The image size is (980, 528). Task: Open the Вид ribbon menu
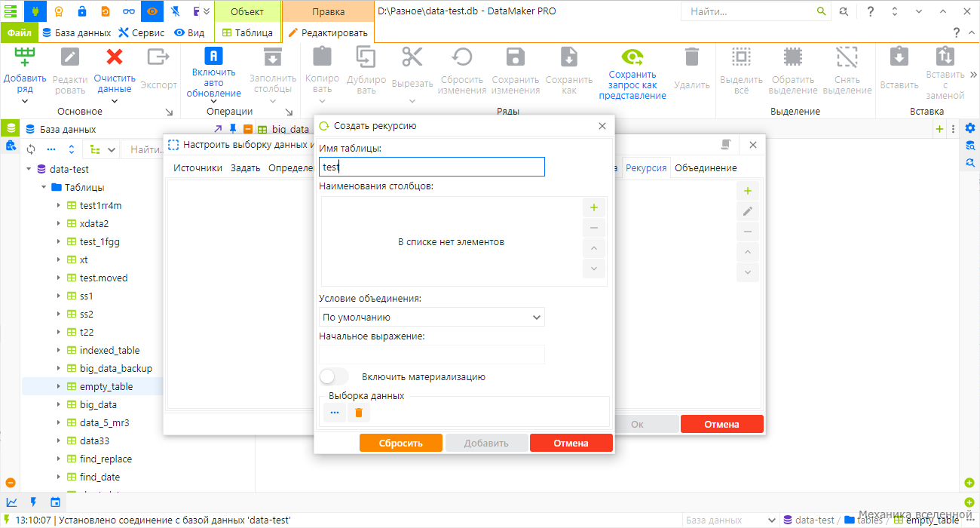pyautogui.click(x=190, y=32)
